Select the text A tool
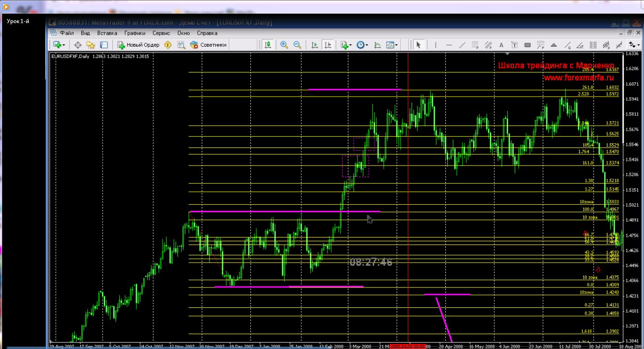 coord(501,45)
